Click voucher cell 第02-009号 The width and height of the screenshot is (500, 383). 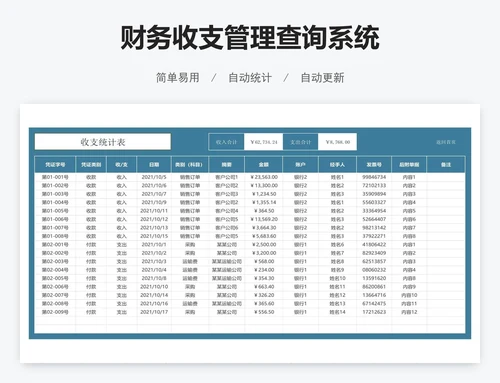pyautogui.click(x=55, y=312)
